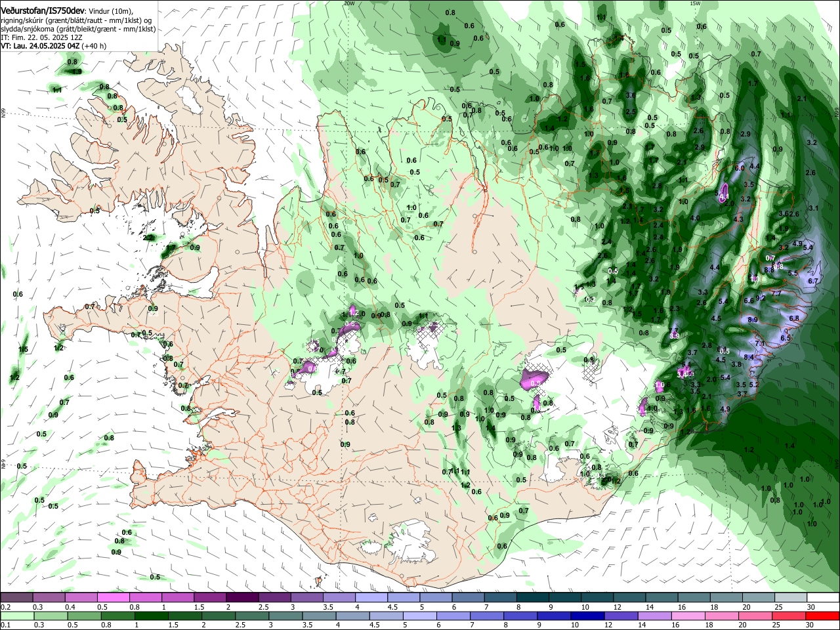This screenshot has width=840, height=630.
Task: Click the 'slydda/snjókoma' legend description line
Action: pos(78,29)
